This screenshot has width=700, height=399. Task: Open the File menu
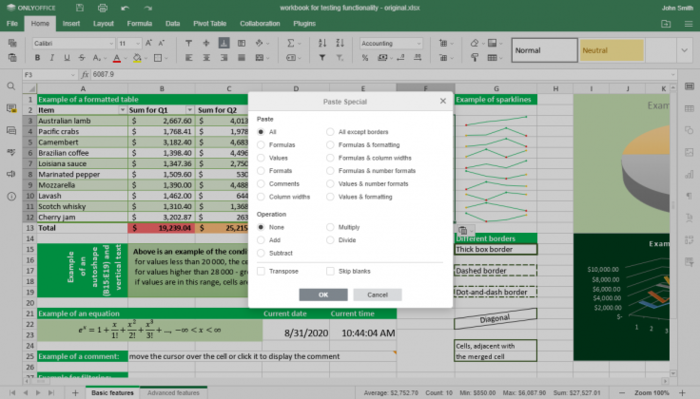click(x=12, y=24)
